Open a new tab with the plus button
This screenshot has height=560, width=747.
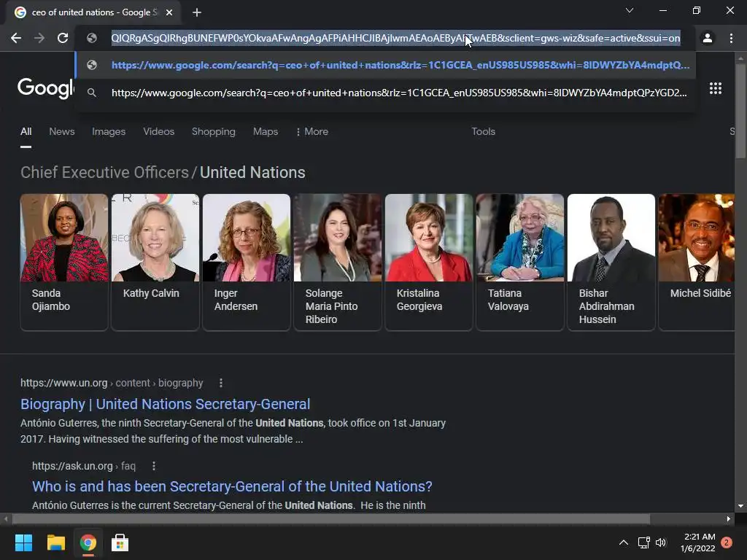197,12
